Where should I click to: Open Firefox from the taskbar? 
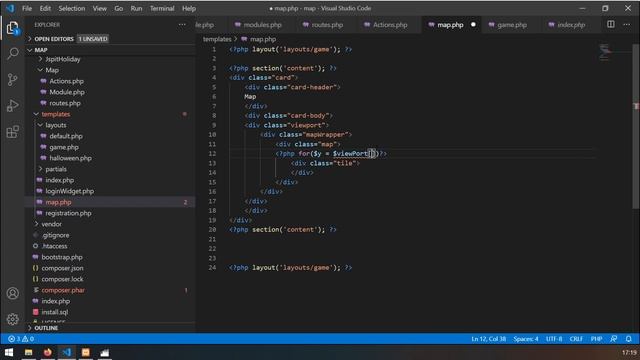(x=47, y=352)
